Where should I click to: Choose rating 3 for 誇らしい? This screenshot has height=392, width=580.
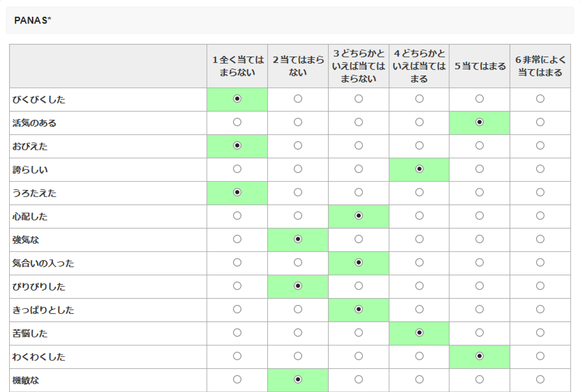(x=358, y=169)
